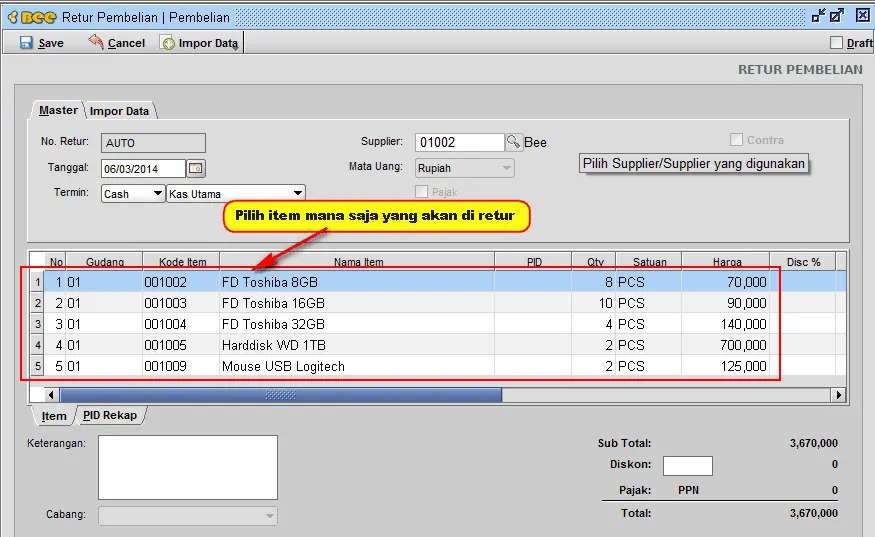
Task: Click the right scroll arrow of item table
Action: [x=838, y=395]
